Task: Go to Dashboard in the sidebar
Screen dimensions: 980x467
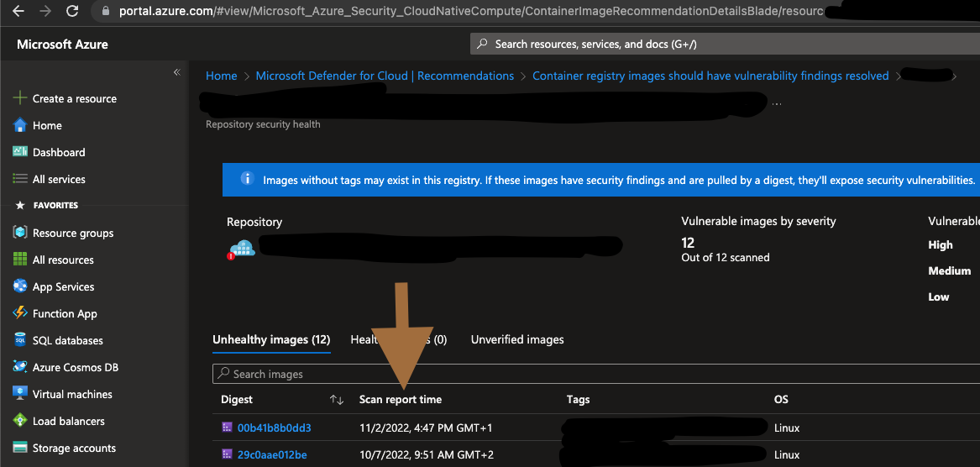Action: 59,153
